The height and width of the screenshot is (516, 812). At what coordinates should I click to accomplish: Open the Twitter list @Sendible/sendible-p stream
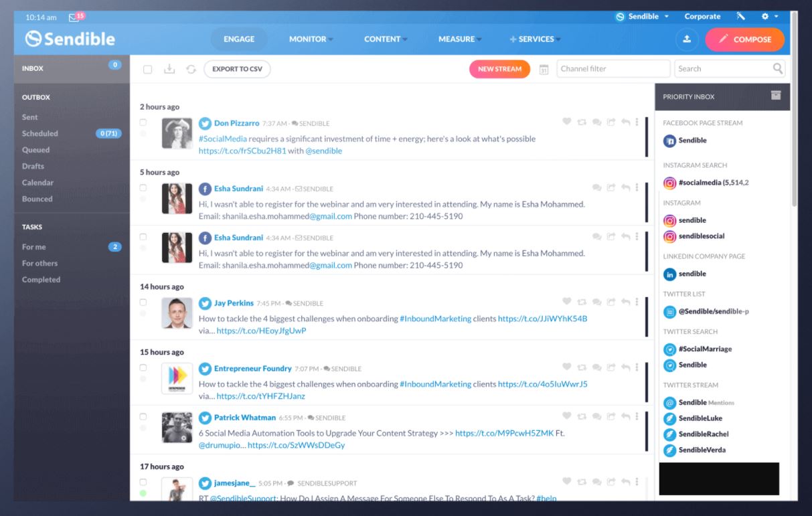706,311
